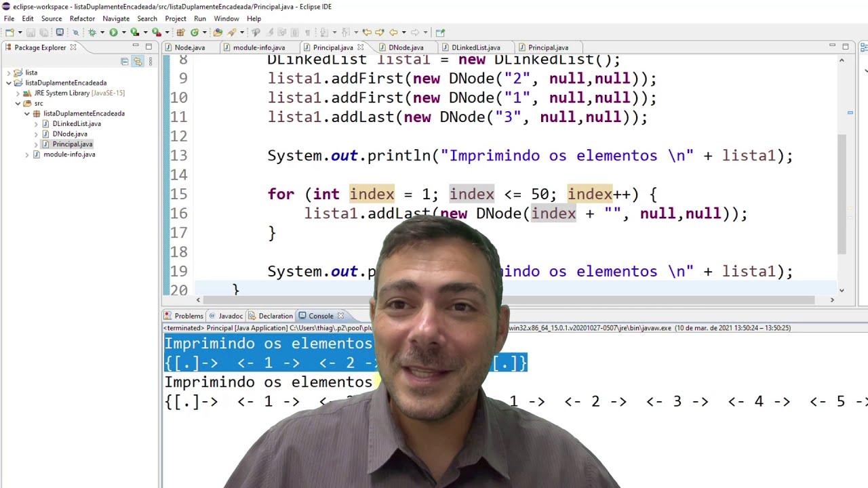The height and width of the screenshot is (488, 868).
Task: Click the Open Type folder icon
Action: coord(218,32)
